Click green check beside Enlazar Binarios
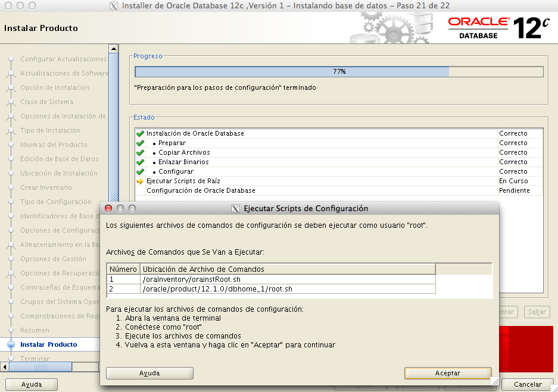Viewport: 558px width, 392px height. [x=140, y=162]
